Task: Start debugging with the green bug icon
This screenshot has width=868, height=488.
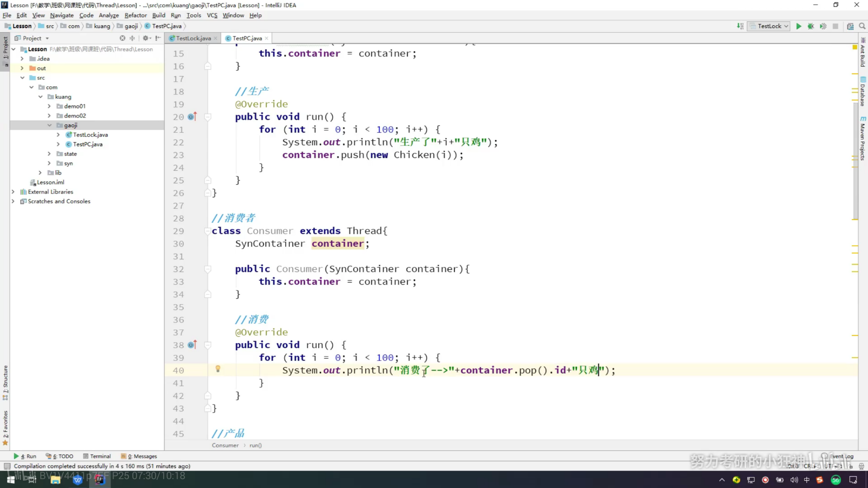Action: pos(811,26)
